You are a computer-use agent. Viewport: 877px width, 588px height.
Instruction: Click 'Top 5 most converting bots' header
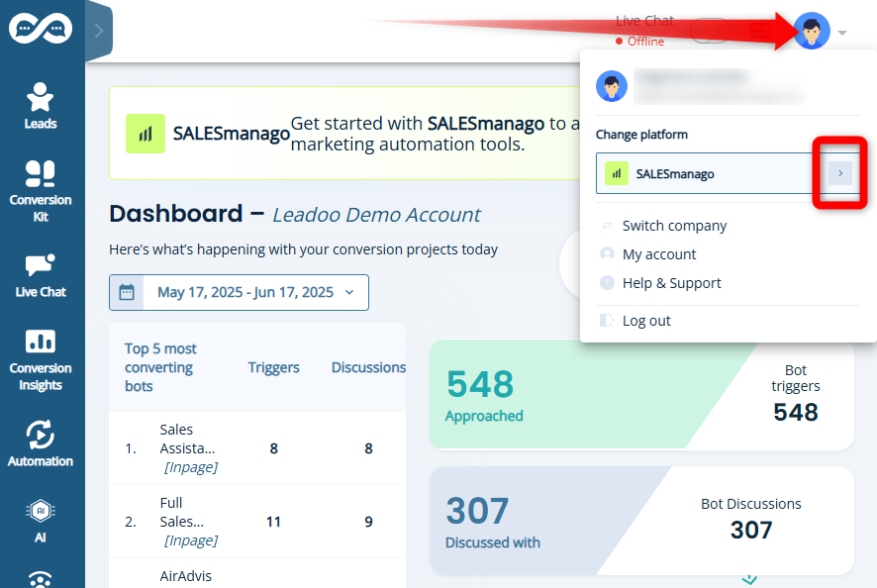(160, 367)
